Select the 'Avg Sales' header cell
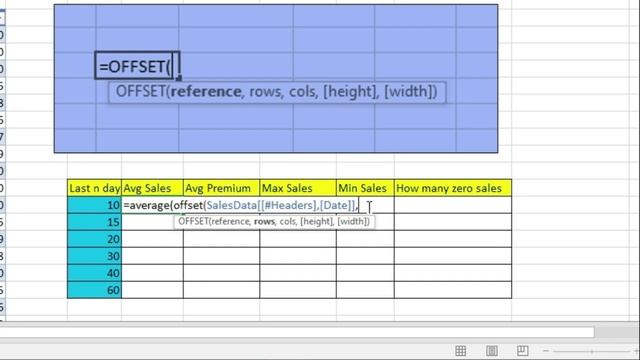Screen dimensions: 640x360 click(x=152, y=188)
